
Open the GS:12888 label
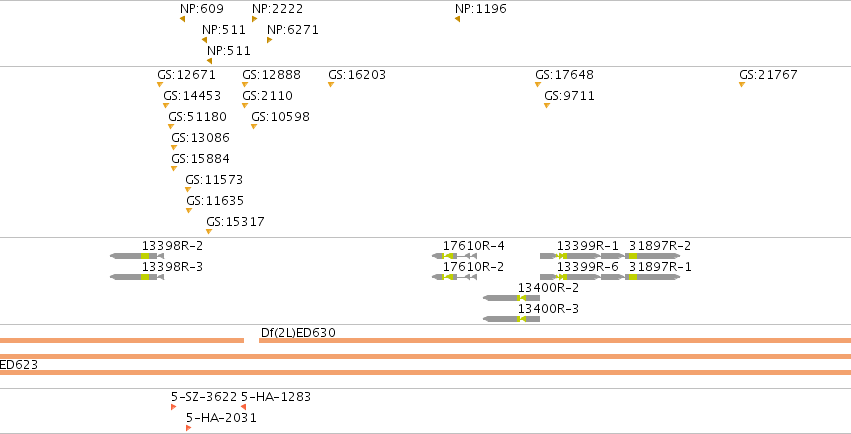[x=271, y=74]
